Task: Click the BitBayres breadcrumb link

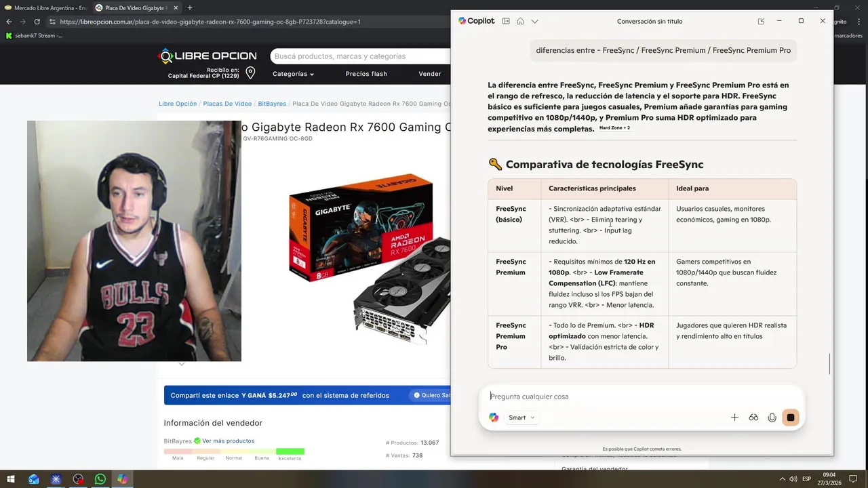Action: point(271,104)
